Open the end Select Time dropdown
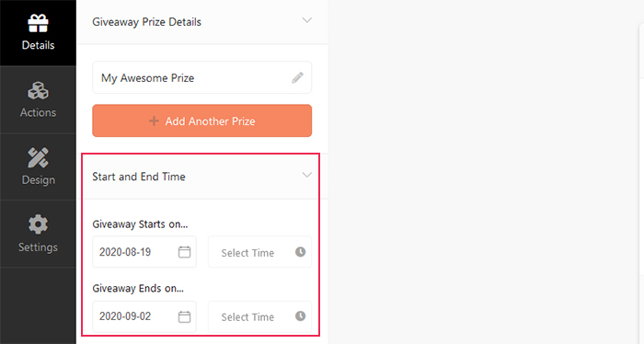 259,316
